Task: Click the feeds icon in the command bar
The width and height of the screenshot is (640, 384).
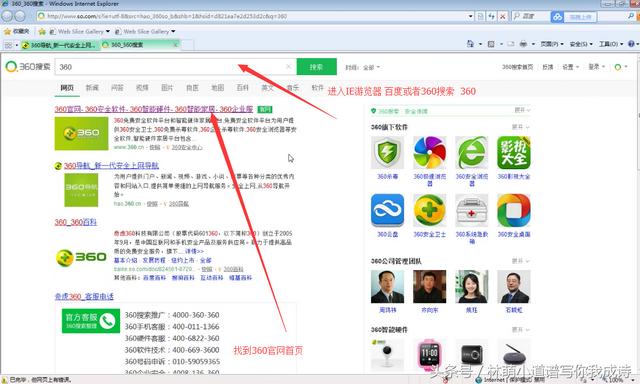Action: click(x=491, y=44)
